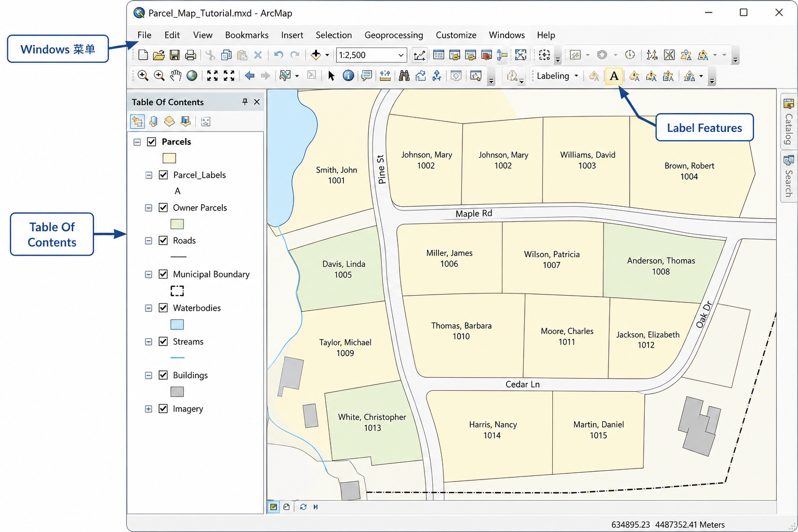The width and height of the screenshot is (798, 532).
Task: Click the Fixed Zoom In icon
Action: coord(212,76)
